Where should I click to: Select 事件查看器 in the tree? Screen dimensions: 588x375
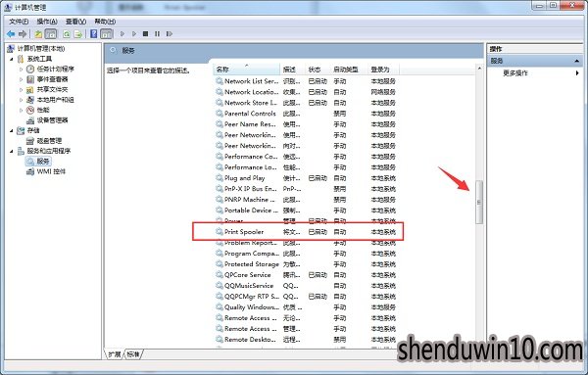(x=53, y=79)
